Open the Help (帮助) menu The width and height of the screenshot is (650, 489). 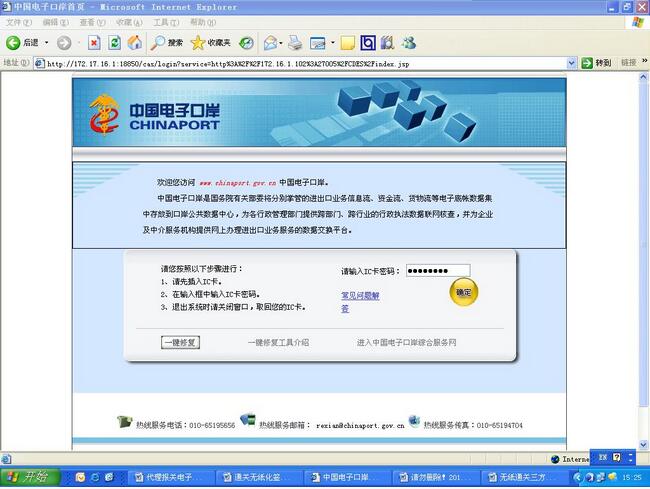pos(203,22)
